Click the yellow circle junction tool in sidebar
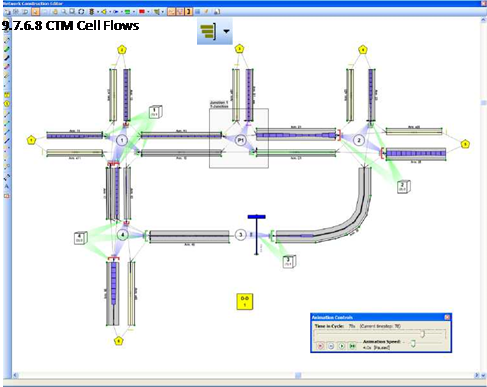The image size is (487, 387). click(x=7, y=104)
